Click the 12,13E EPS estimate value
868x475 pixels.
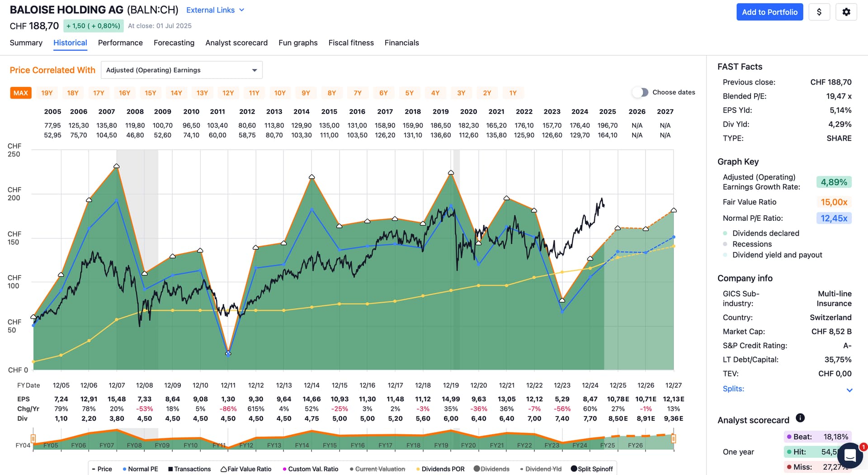point(674,399)
